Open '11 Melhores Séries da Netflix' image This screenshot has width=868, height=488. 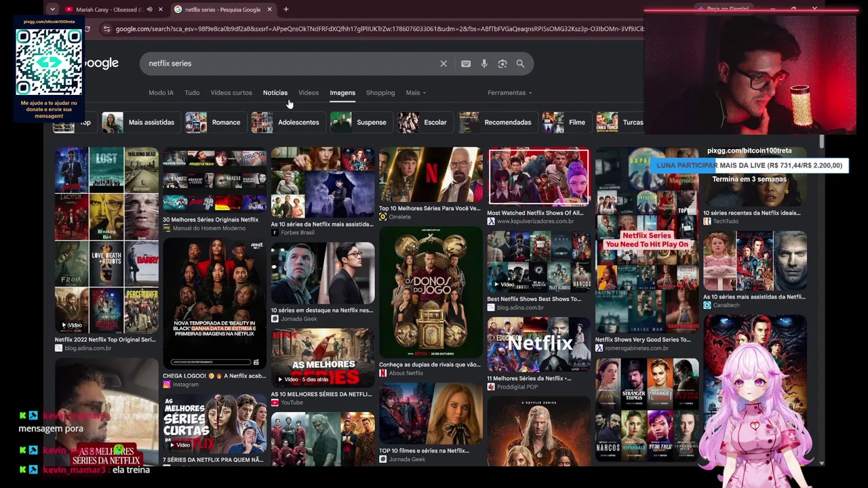click(x=539, y=345)
